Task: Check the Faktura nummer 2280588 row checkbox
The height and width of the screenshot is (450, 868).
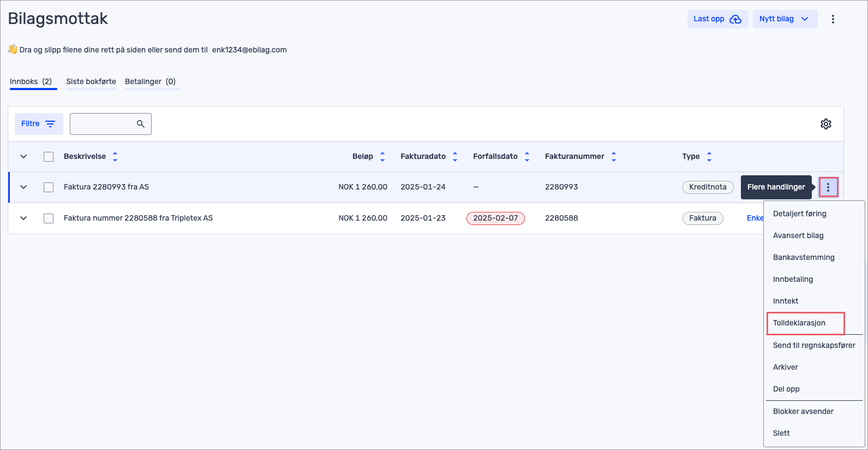Action: click(49, 218)
